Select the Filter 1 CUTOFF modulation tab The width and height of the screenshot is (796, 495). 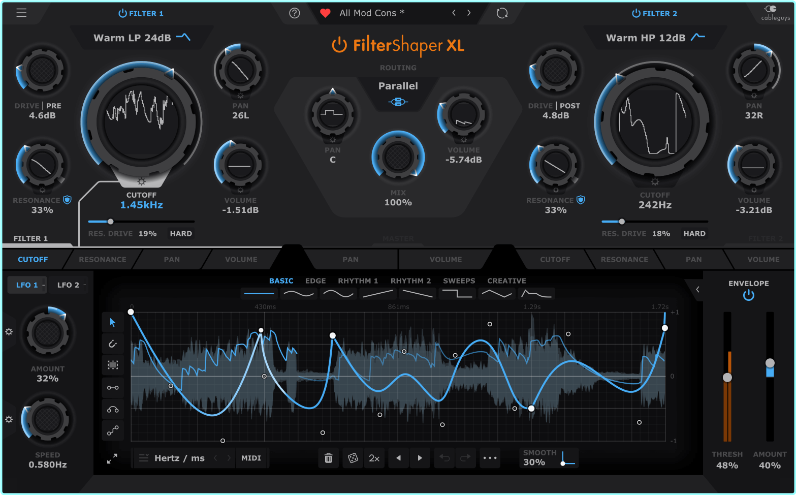pos(33,259)
